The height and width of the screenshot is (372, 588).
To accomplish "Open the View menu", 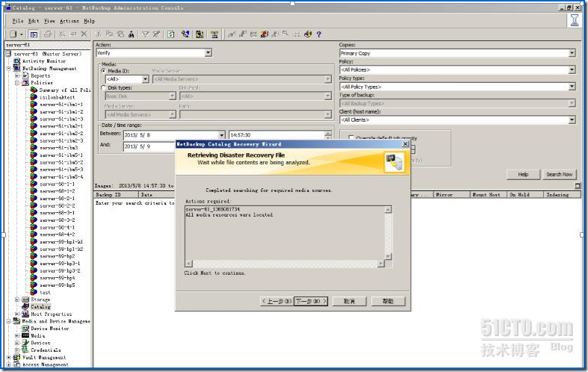I will (x=49, y=21).
